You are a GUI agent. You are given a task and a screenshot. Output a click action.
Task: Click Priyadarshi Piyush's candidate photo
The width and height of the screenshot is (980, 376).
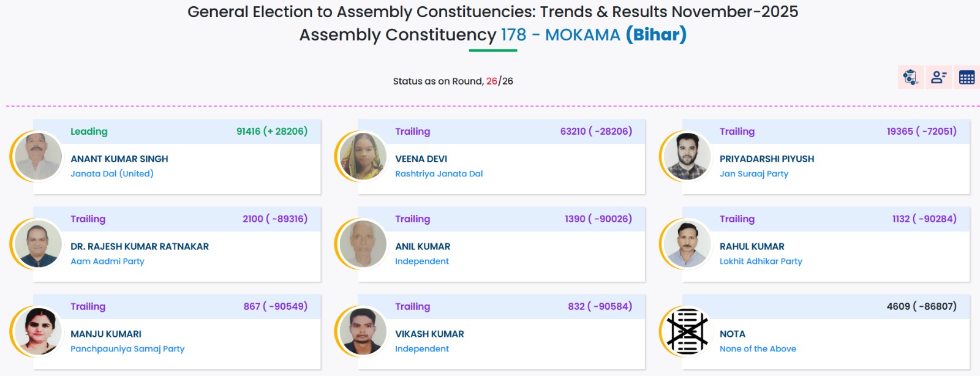point(687,156)
